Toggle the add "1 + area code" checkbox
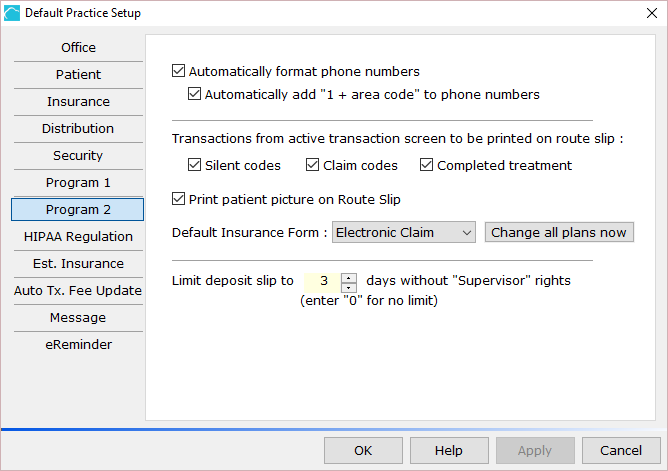Image resolution: width=668 pixels, height=471 pixels. point(194,94)
